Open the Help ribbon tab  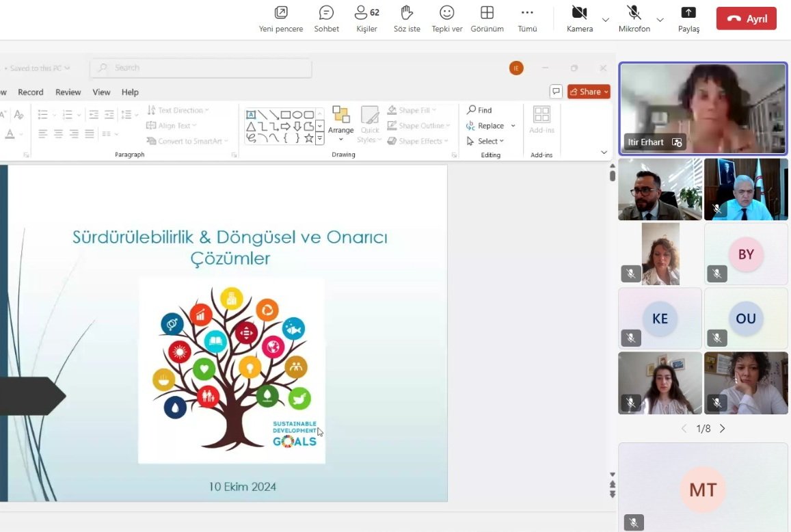click(130, 92)
